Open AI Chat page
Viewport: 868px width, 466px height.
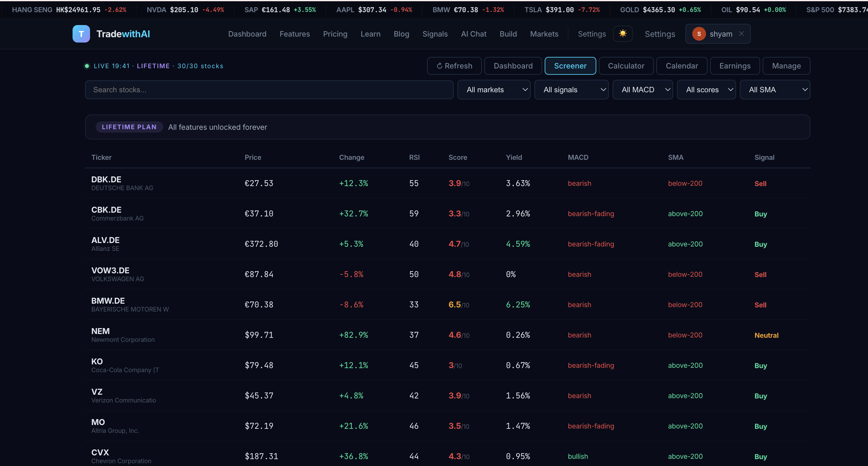(473, 34)
